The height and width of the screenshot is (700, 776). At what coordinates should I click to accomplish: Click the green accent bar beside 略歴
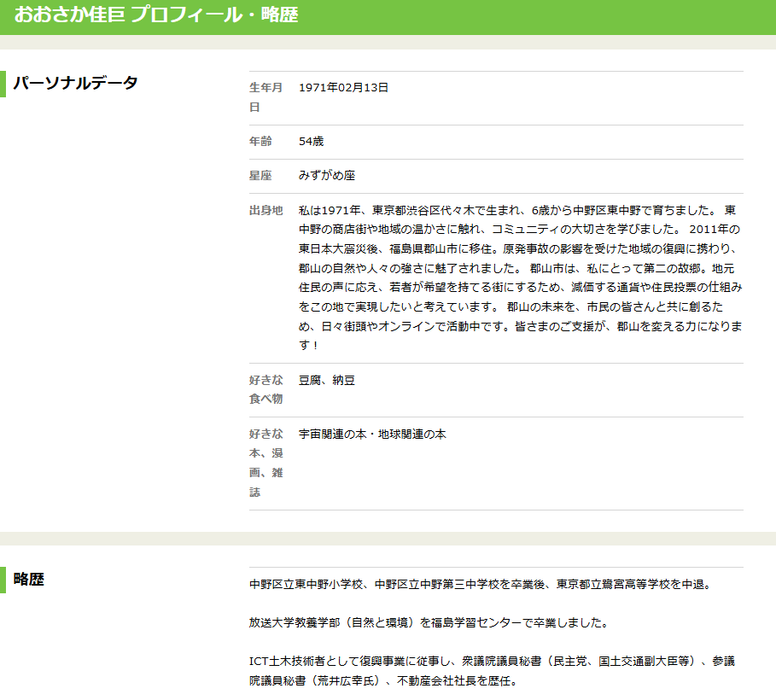click(3, 580)
